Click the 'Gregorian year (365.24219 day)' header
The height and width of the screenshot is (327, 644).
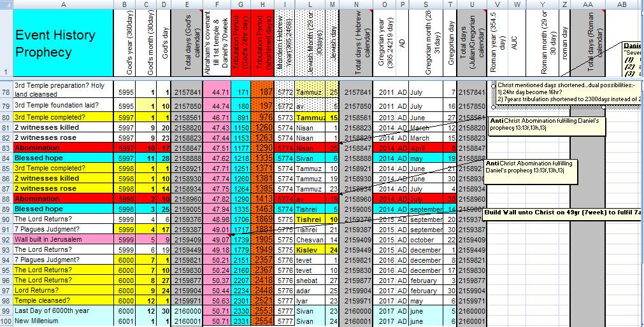pos(385,43)
